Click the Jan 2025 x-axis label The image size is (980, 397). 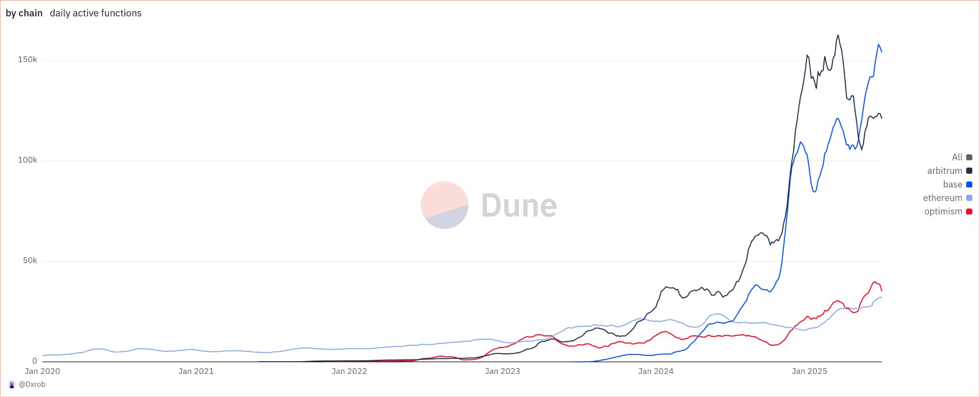809,371
